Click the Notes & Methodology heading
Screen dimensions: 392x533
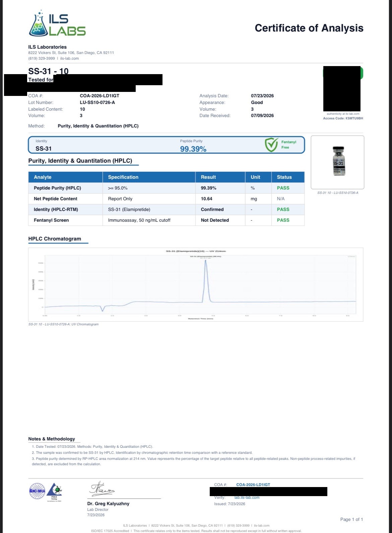pyautogui.click(x=52, y=439)
